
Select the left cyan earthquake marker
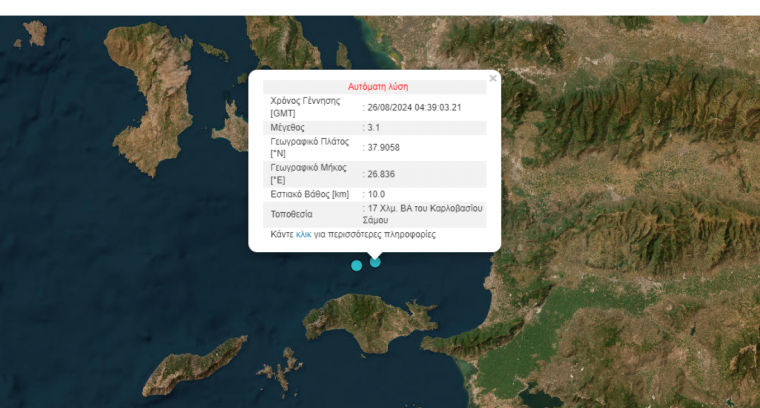[356, 265]
